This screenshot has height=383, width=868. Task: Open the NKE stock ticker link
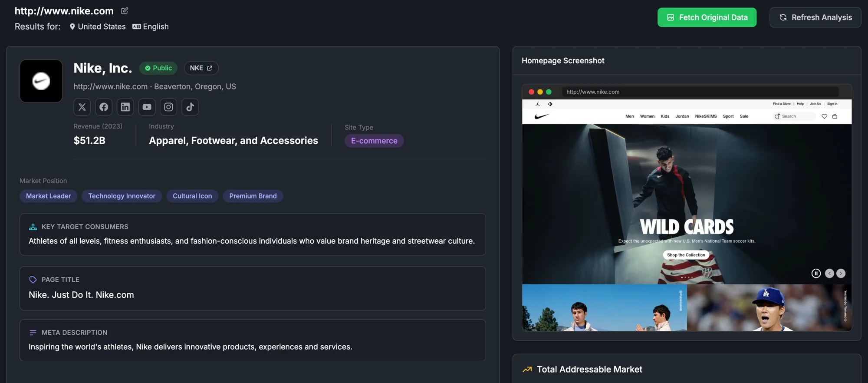(x=201, y=68)
